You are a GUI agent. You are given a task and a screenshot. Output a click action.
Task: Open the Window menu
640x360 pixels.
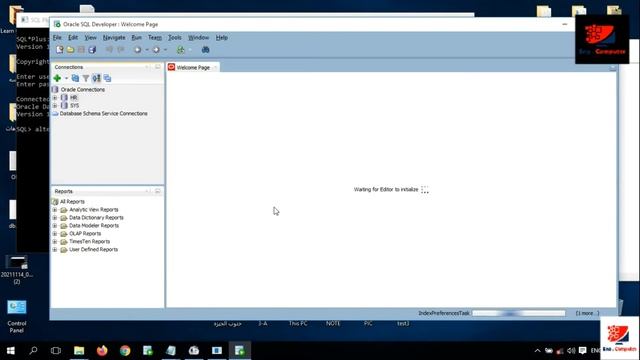click(x=198, y=38)
